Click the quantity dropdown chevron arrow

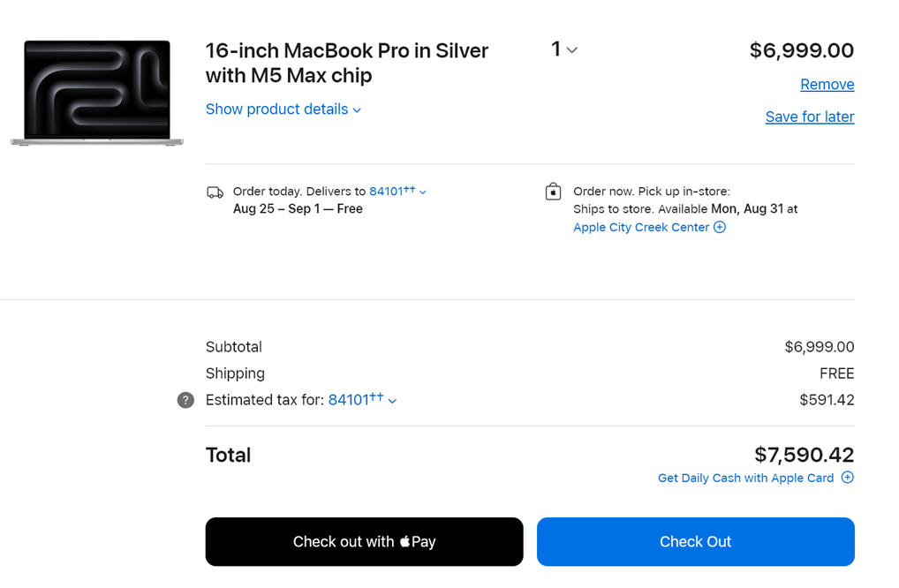coord(571,50)
